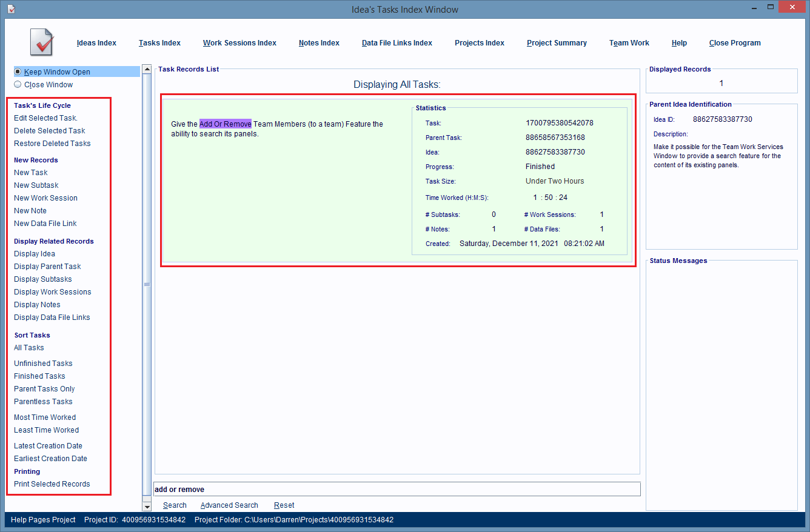Viewport: 810px width, 532px height.
Task: Select Close Window radio button
Action: tap(18, 85)
